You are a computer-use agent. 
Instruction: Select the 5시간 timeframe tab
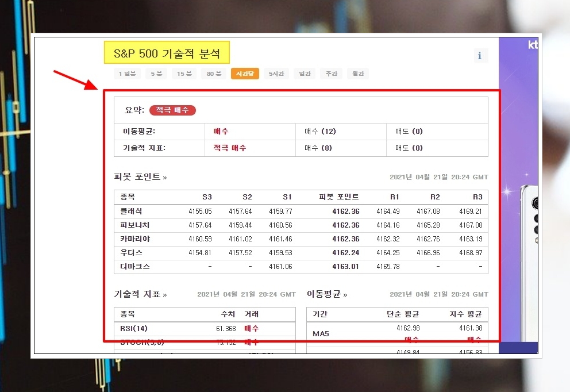point(276,74)
